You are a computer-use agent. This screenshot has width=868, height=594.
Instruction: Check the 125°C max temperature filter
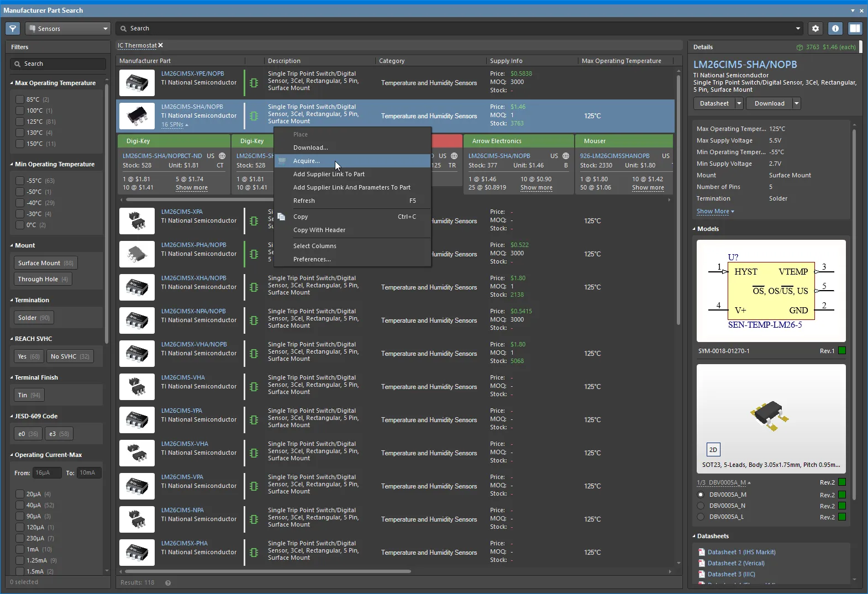tap(20, 122)
